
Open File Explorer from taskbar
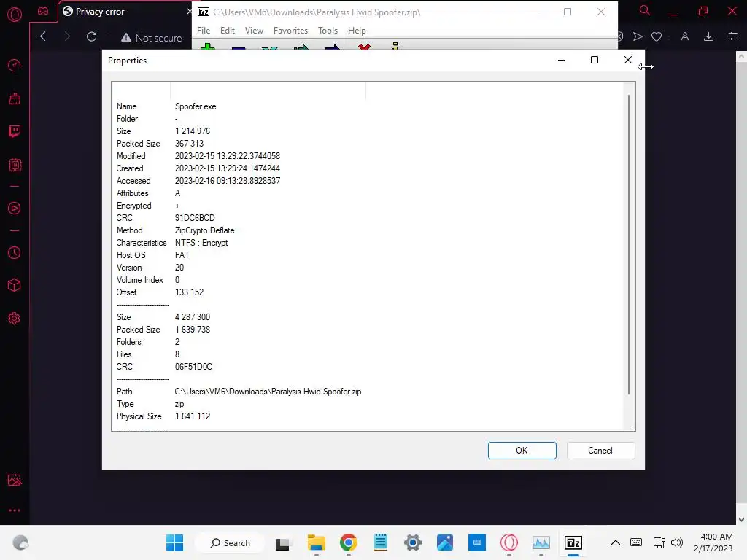pos(317,542)
